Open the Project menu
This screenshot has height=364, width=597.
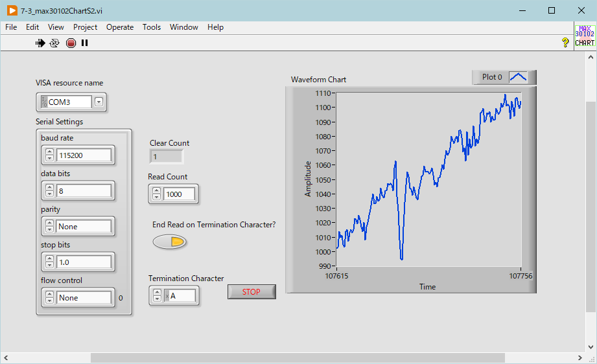pos(86,27)
